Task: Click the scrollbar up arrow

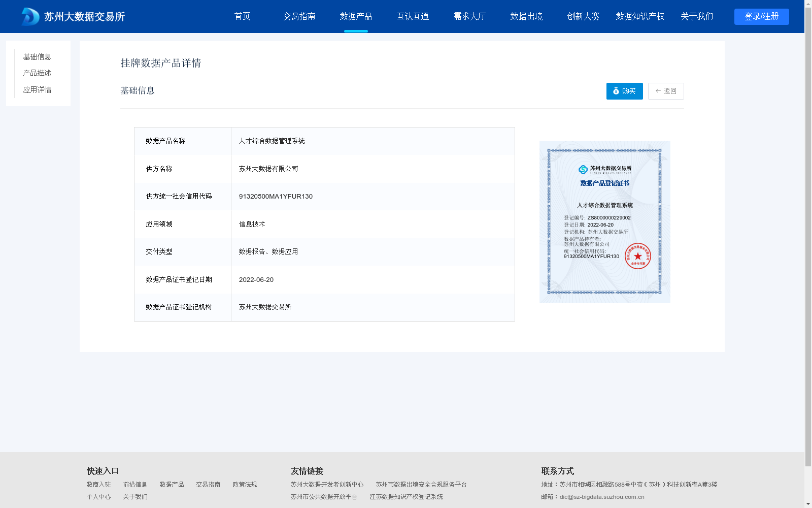Action: pyautogui.click(x=808, y=4)
